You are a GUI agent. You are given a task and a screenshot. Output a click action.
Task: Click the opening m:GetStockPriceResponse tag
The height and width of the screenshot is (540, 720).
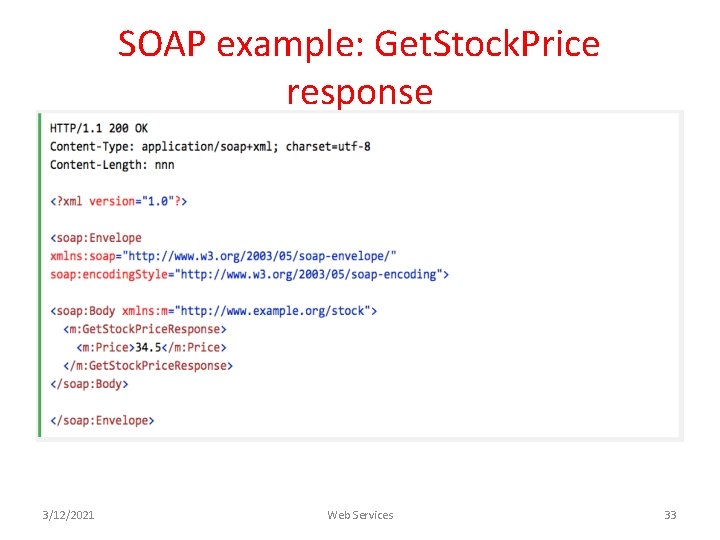coord(145,329)
